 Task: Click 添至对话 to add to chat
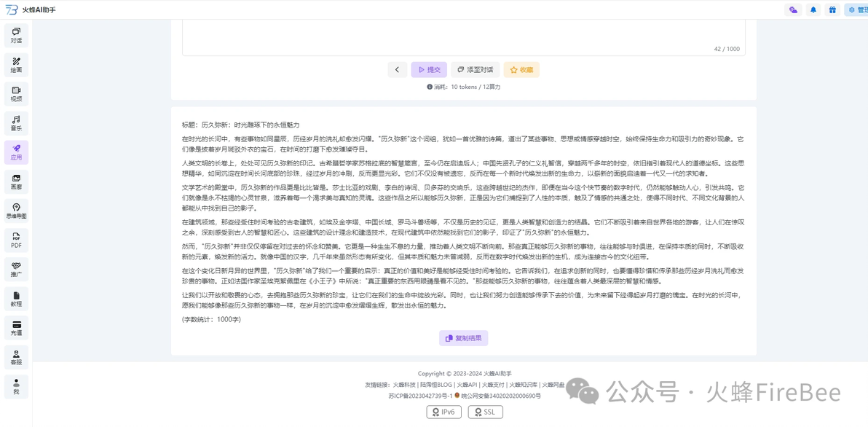475,70
